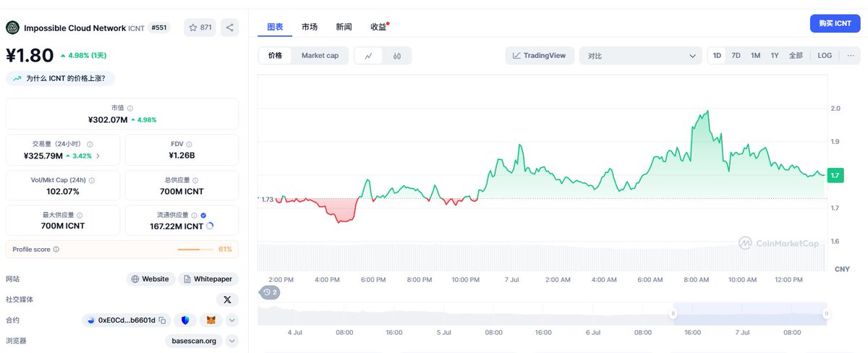Open the Website link
This screenshot has height=353, width=868.
(x=150, y=278)
